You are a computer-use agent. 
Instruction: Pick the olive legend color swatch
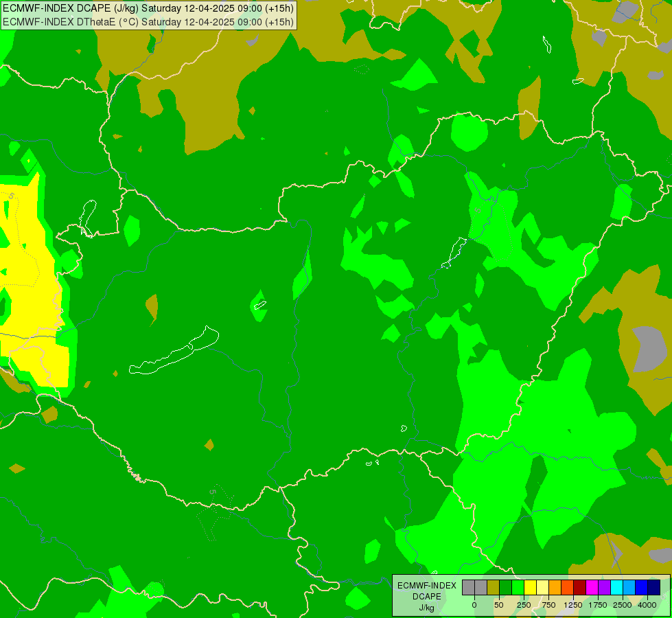point(494,587)
